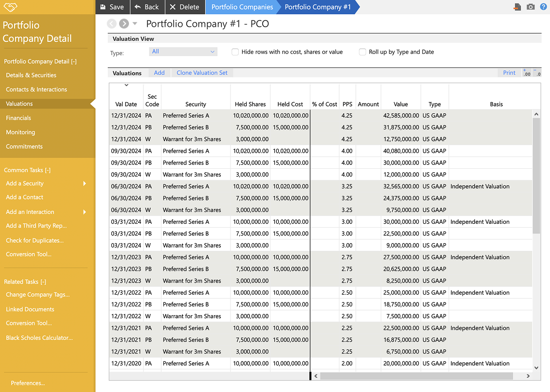Screen dimensions: 550x392
Task: Select the 42,585,000.00 value cell
Action: (401, 115)
